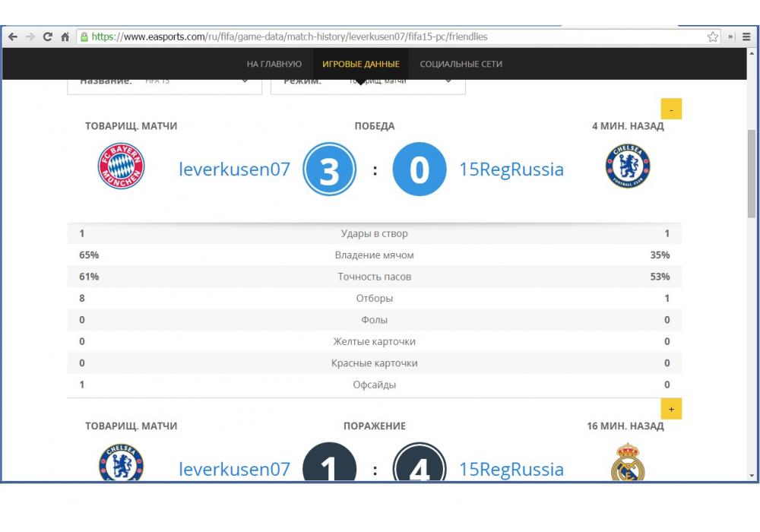The width and height of the screenshot is (760, 532).
Task: Click the 35% possession value
Action: (660, 255)
